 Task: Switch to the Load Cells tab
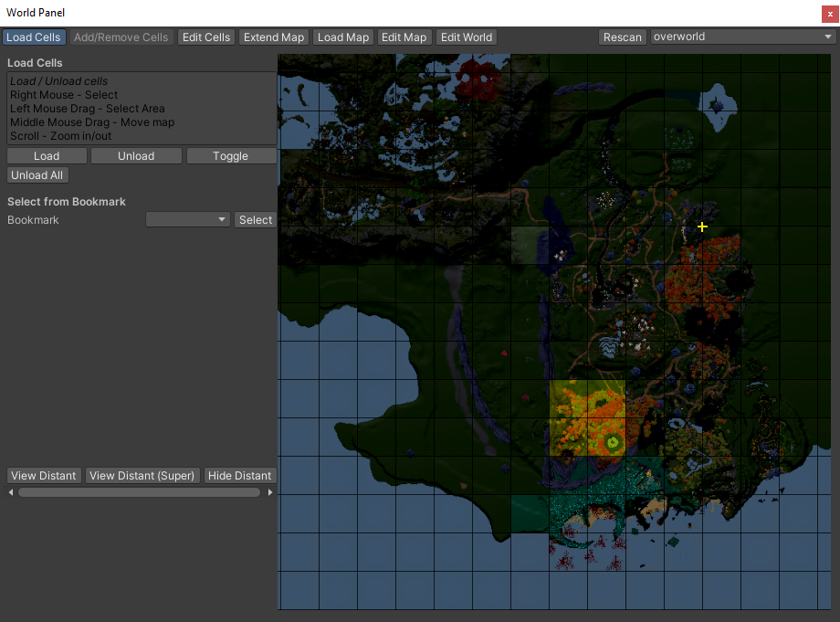point(34,37)
